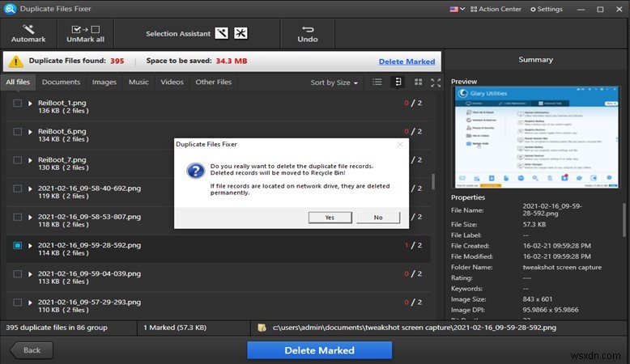
Task: Click No in the confirmation dialog
Action: pos(378,218)
